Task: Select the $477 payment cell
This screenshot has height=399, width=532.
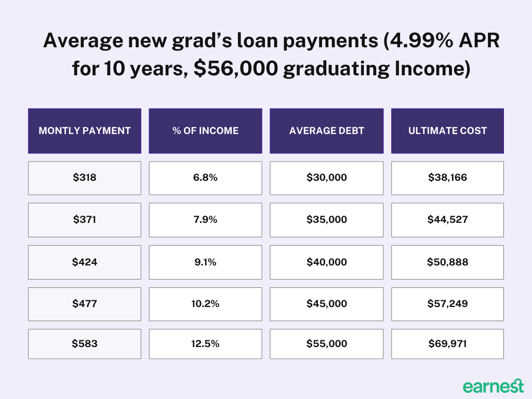Action: [x=85, y=304]
